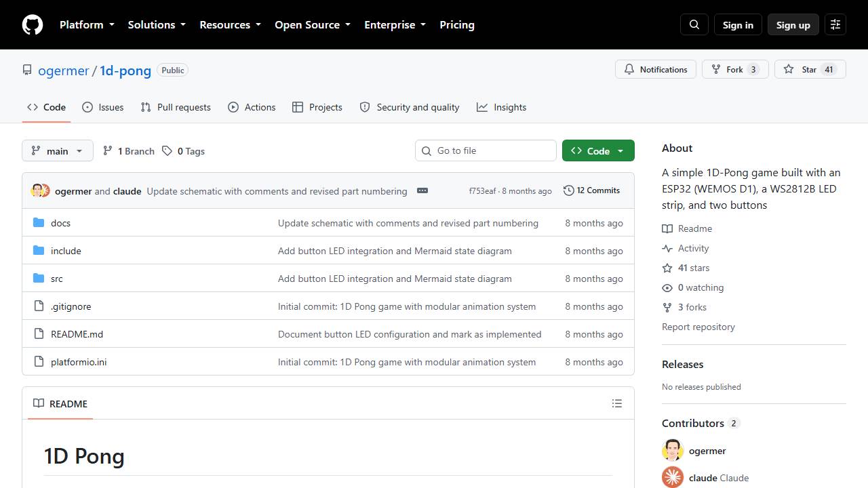
Task: Click the .gitignore file icon
Action: point(39,306)
